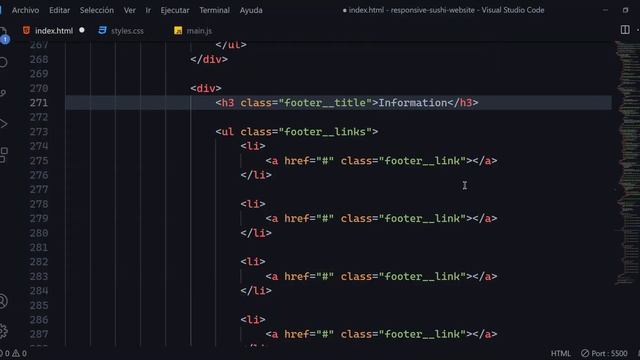Image resolution: width=640 pixels, height=360 pixels.
Task: Restore the window size
Action: coord(625,10)
